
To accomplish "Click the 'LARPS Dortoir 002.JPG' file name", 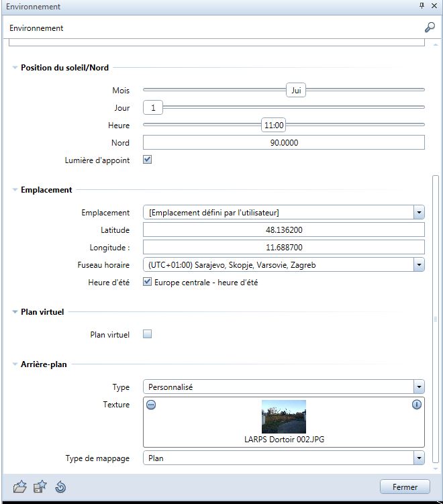I will tap(284, 440).
